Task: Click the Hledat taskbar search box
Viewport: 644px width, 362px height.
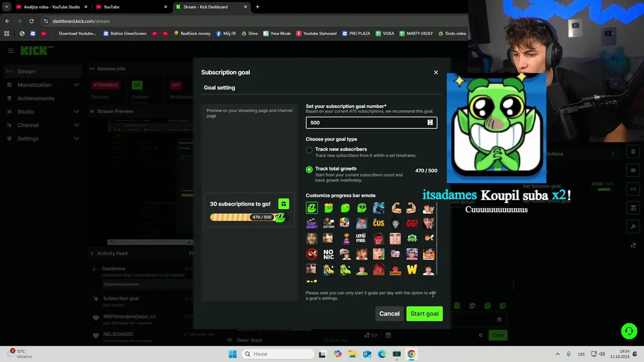Action: pyautogui.click(x=277, y=354)
